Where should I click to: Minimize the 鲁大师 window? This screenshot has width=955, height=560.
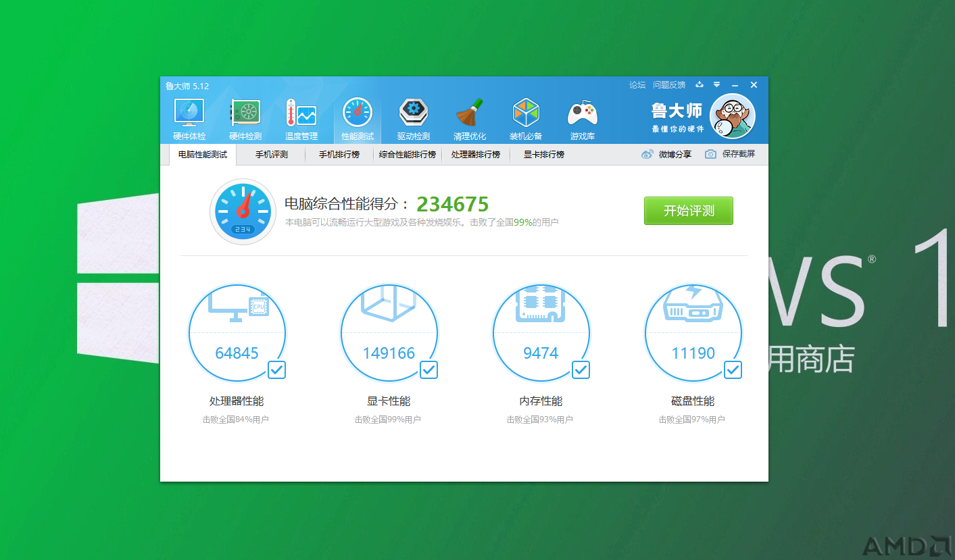coord(735,85)
